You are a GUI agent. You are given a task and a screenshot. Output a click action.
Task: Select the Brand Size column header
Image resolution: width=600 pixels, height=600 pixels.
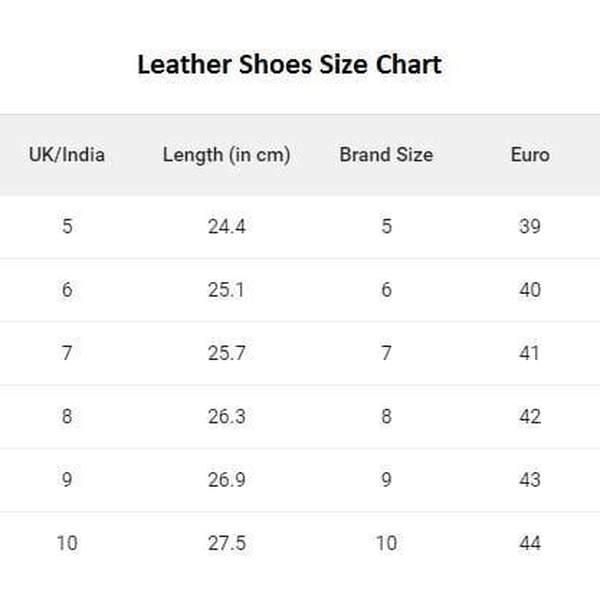[x=386, y=155]
